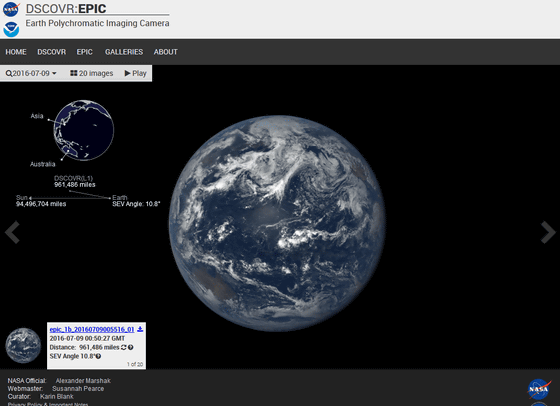Click the Privacy Policy & Important Notes link
Image resolution: width=560 pixels, height=406 pixels.
(x=48, y=404)
